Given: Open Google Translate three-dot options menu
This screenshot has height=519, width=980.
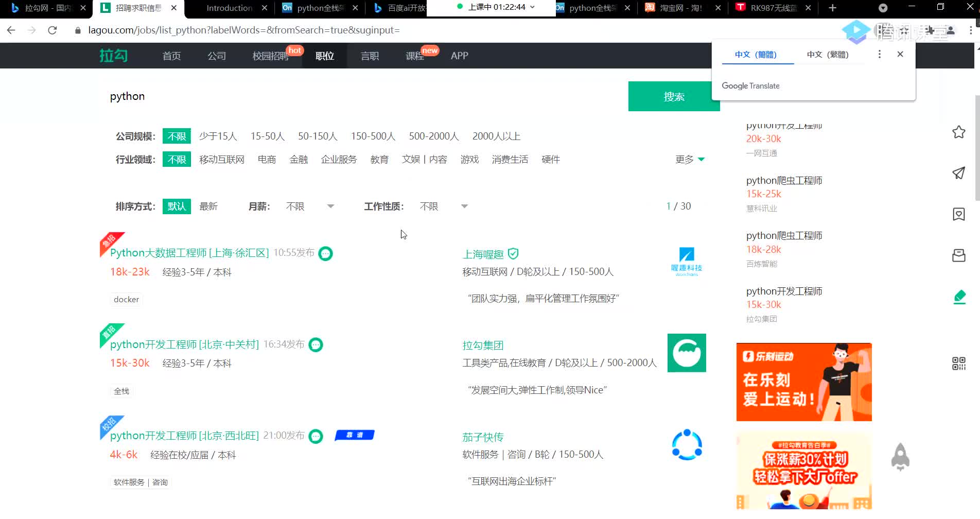Looking at the screenshot, I should (x=879, y=54).
